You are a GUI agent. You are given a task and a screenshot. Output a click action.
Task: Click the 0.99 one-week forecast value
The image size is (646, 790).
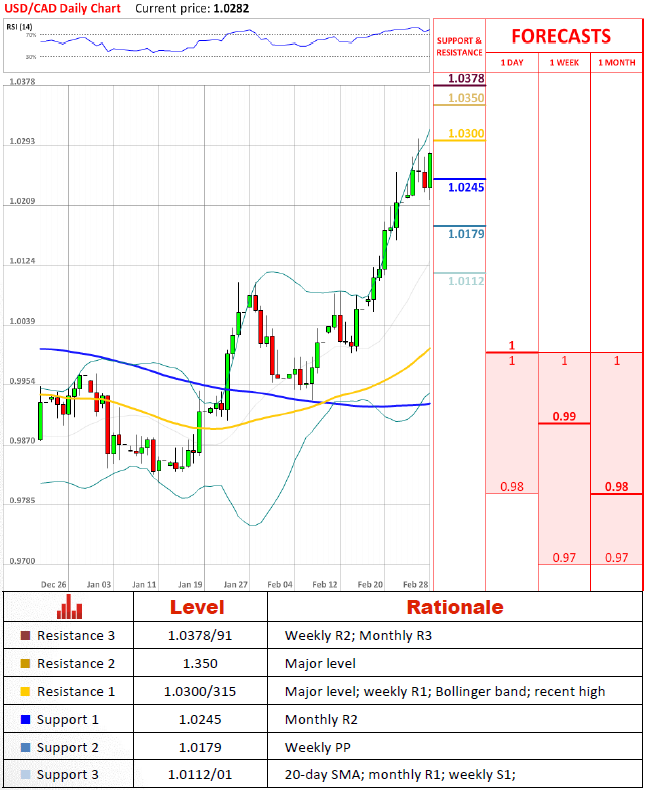tap(564, 416)
